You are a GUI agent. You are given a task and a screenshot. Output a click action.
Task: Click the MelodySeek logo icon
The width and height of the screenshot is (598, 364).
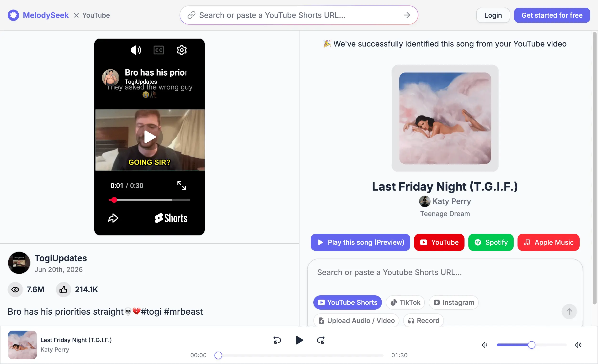coord(13,15)
